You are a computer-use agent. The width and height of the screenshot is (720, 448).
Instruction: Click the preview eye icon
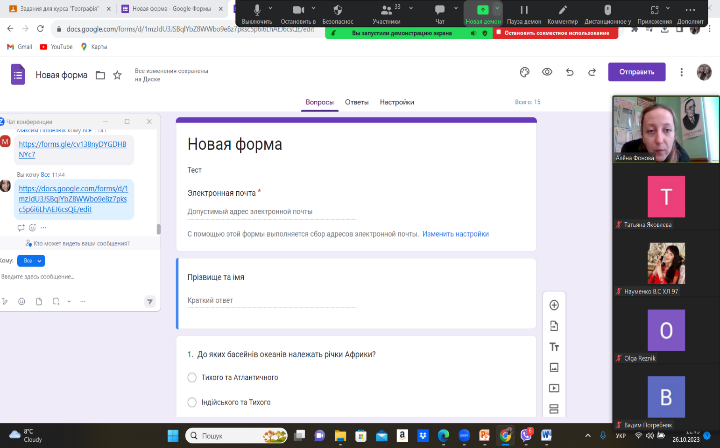pyautogui.click(x=547, y=72)
